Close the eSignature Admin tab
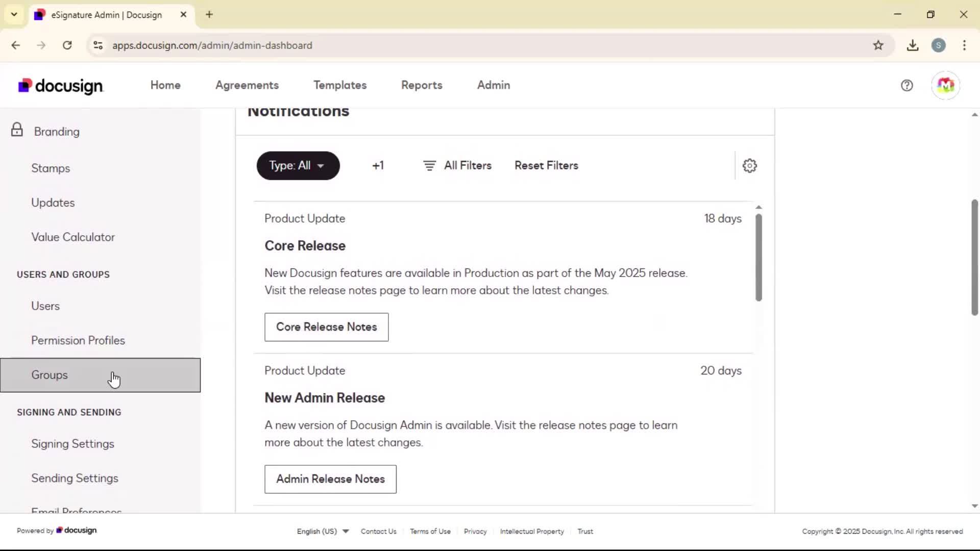The height and width of the screenshot is (551, 980). click(x=183, y=15)
